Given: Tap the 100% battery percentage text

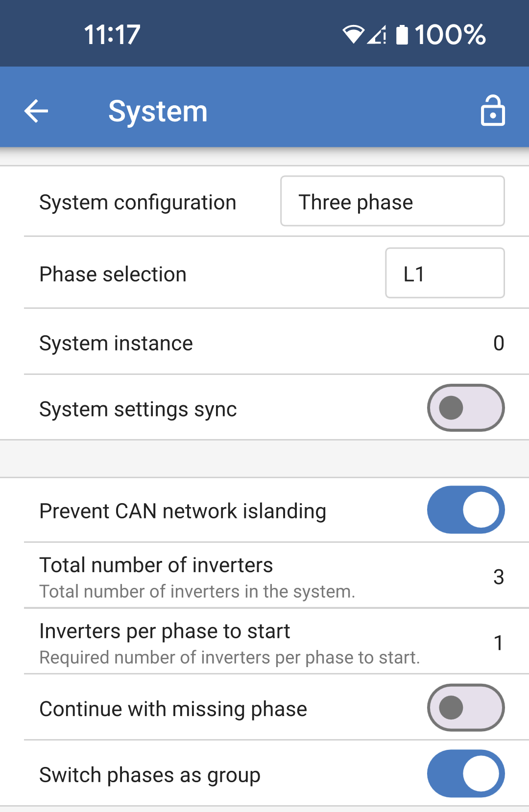Looking at the screenshot, I should (x=450, y=34).
